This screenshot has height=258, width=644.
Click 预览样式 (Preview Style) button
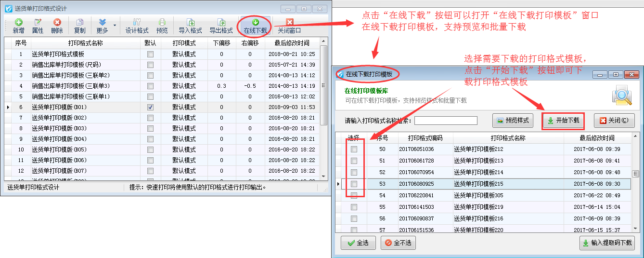pos(513,121)
